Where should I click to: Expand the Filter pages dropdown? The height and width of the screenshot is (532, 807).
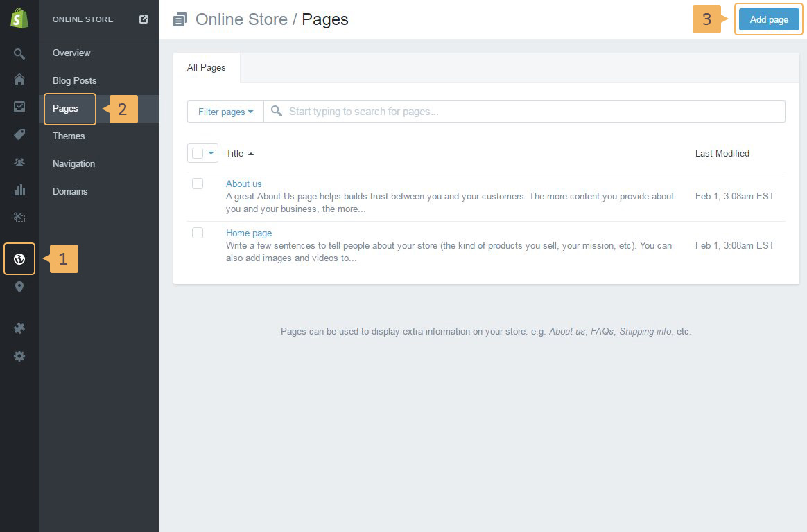click(225, 112)
